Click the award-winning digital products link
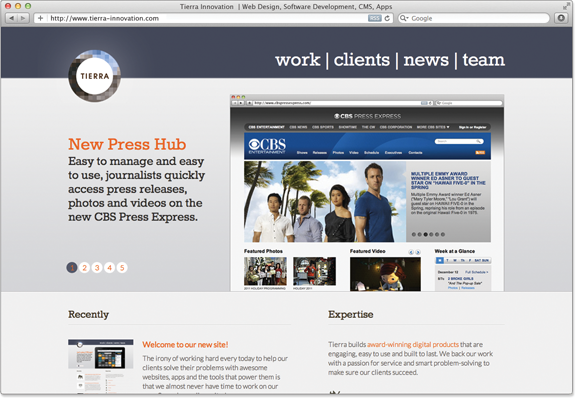 pyautogui.click(x=413, y=344)
